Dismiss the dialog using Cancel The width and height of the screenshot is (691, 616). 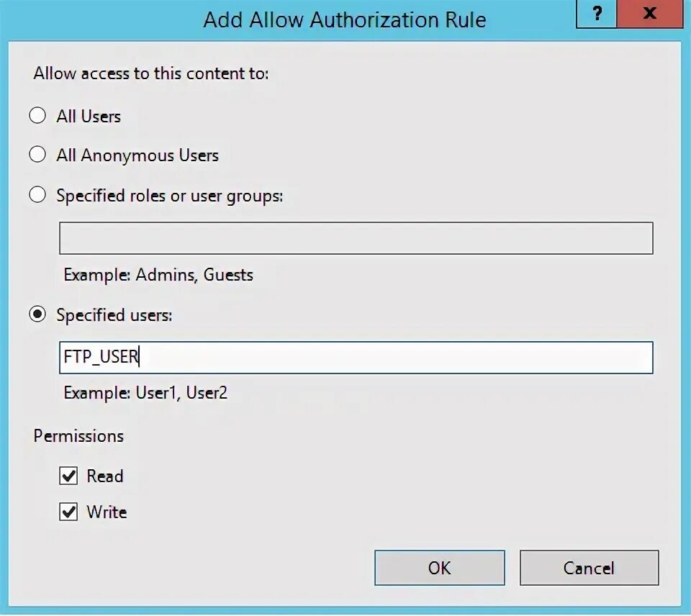pyautogui.click(x=589, y=568)
